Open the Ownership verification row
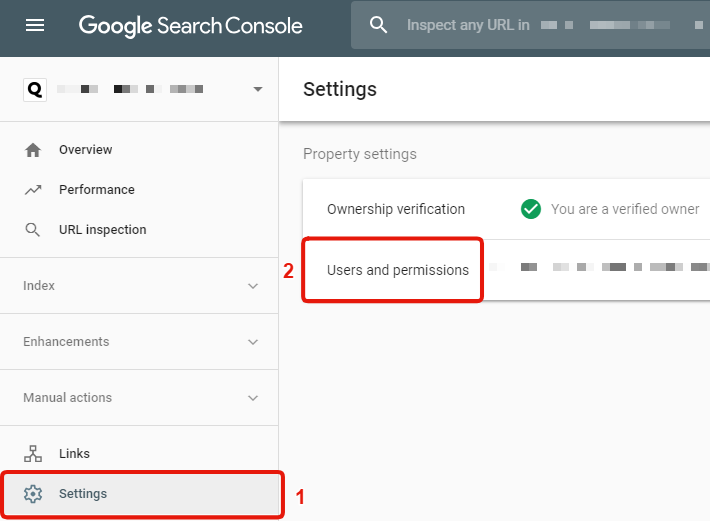 coord(396,209)
